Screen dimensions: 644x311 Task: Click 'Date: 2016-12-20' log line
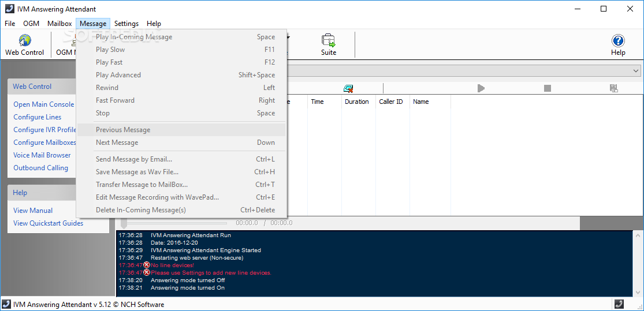(x=174, y=243)
